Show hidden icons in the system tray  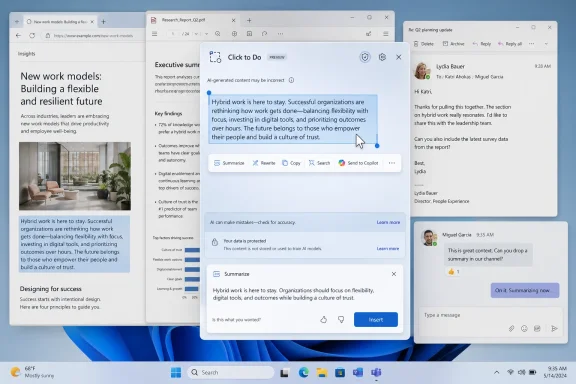pos(496,372)
